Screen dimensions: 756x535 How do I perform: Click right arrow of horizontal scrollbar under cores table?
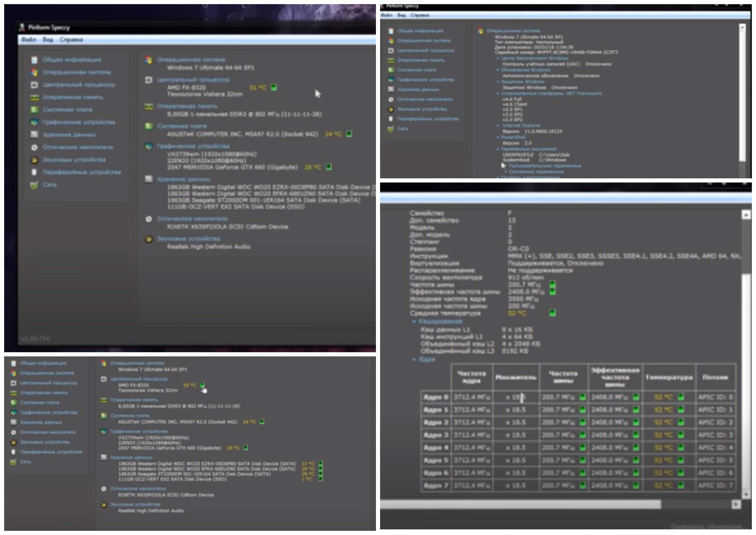pos(736,504)
